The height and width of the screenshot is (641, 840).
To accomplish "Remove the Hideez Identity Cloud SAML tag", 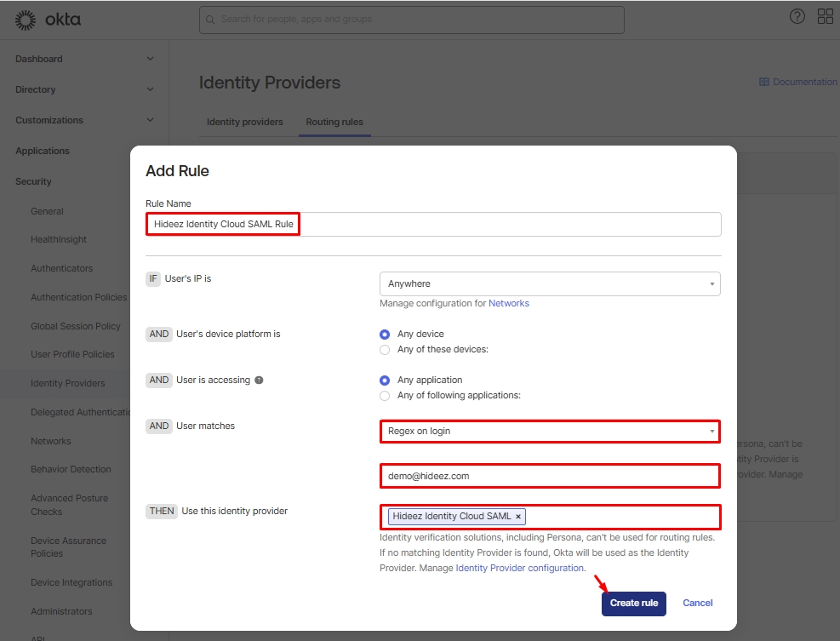I will click(518, 517).
